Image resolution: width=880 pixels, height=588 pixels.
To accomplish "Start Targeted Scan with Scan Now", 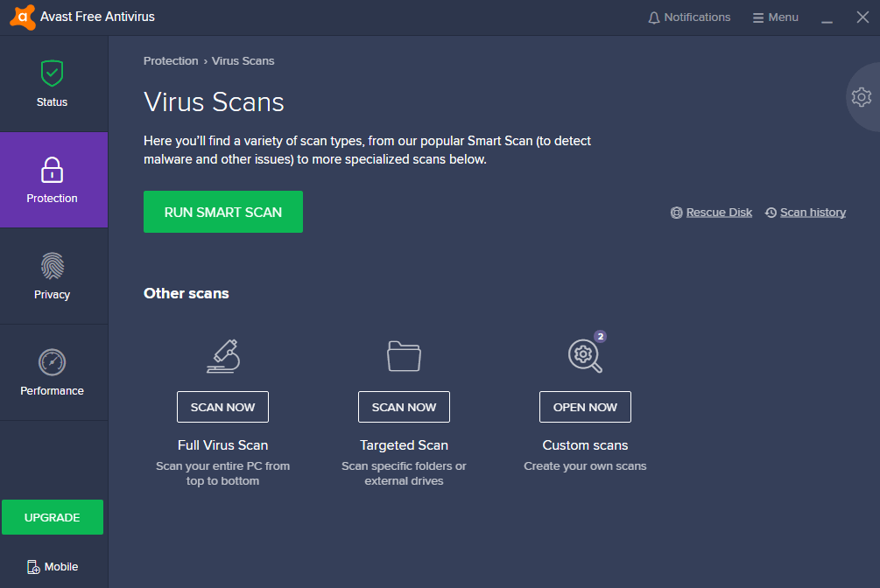I will pyautogui.click(x=404, y=407).
